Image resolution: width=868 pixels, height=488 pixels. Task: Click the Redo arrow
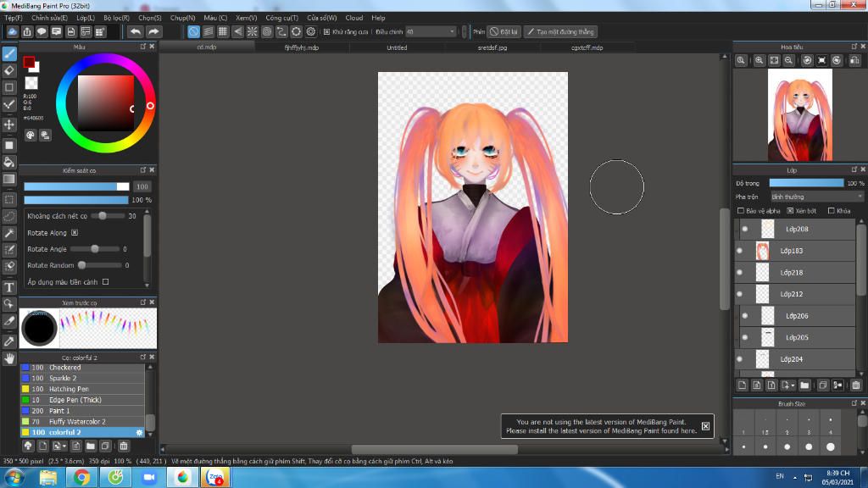(x=153, y=31)
